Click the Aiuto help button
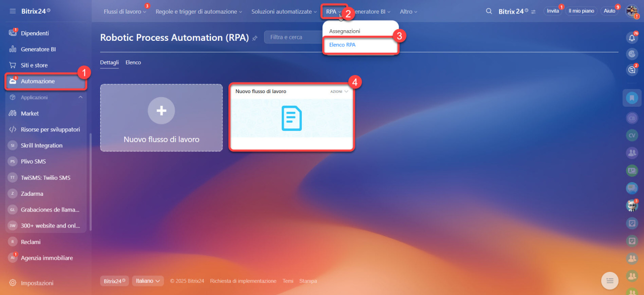 click(609, 11)
